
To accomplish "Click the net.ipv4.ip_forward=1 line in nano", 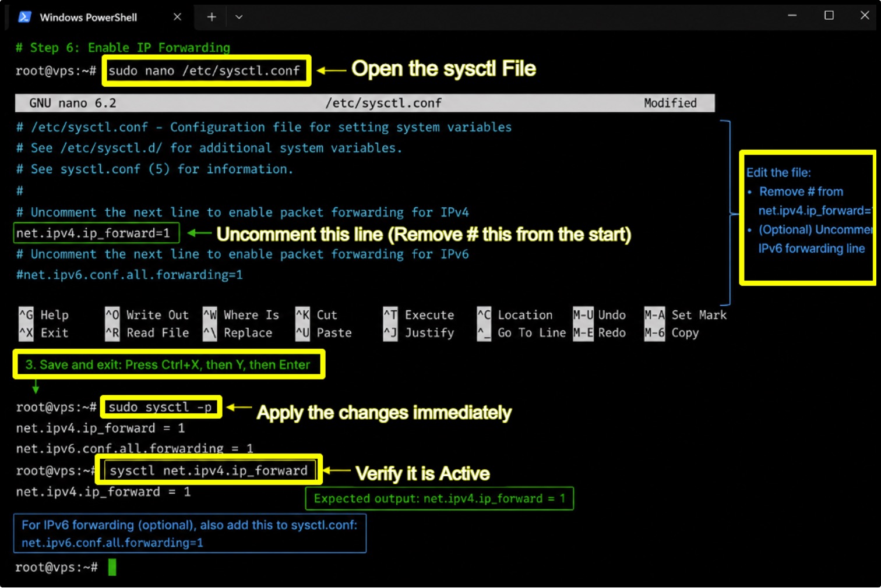I will point(93,233).
